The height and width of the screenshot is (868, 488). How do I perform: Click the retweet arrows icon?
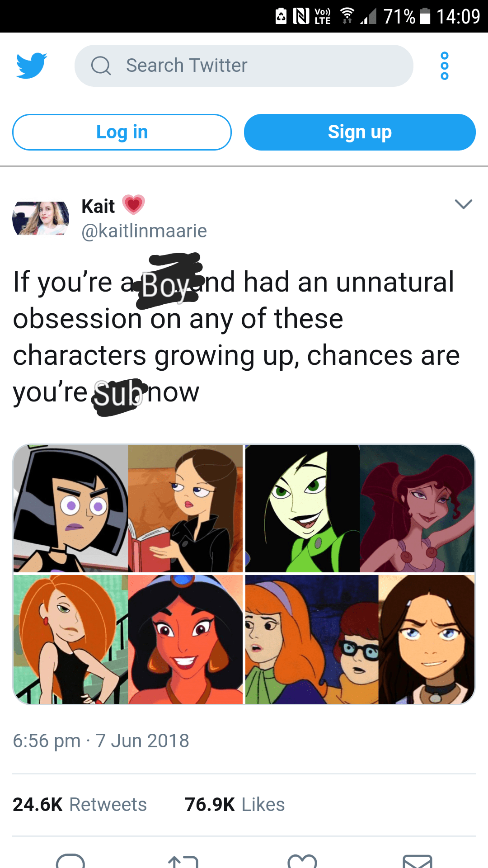pos(183,861)
